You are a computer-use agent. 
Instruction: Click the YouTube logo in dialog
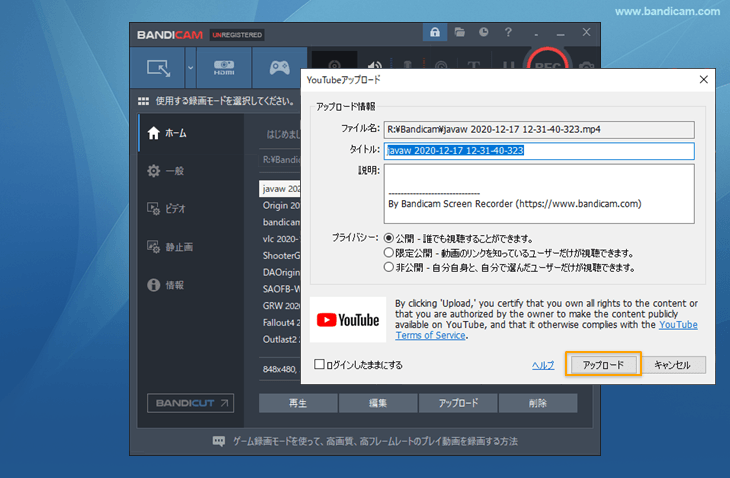(348, 320)
